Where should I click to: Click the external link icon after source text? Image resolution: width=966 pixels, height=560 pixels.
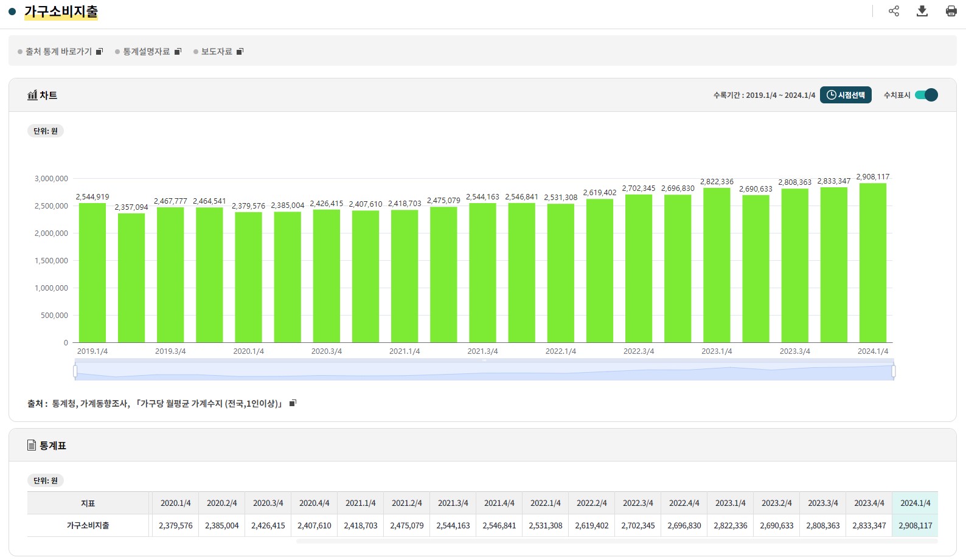pyautogui.click(x=293, y=403)
